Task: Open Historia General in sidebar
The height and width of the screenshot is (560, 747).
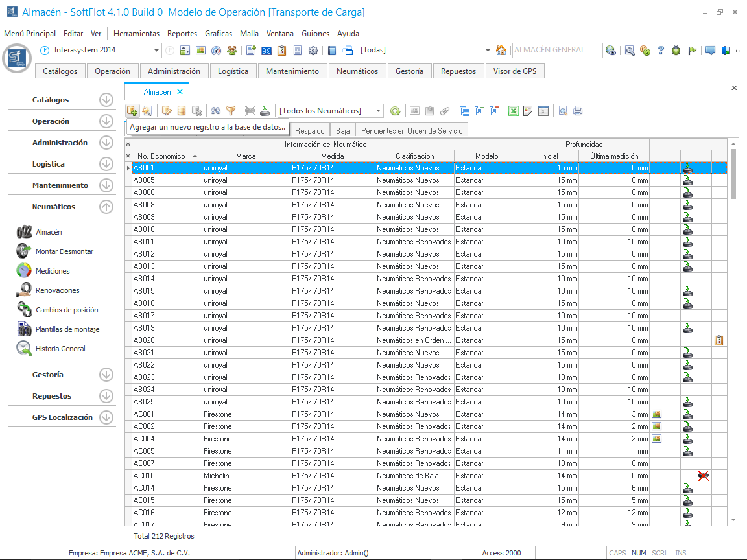Action: (x=60, y=349)
